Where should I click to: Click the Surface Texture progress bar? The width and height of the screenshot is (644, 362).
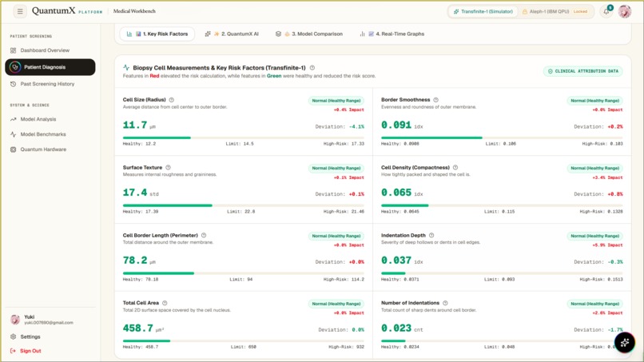[243, 205]
